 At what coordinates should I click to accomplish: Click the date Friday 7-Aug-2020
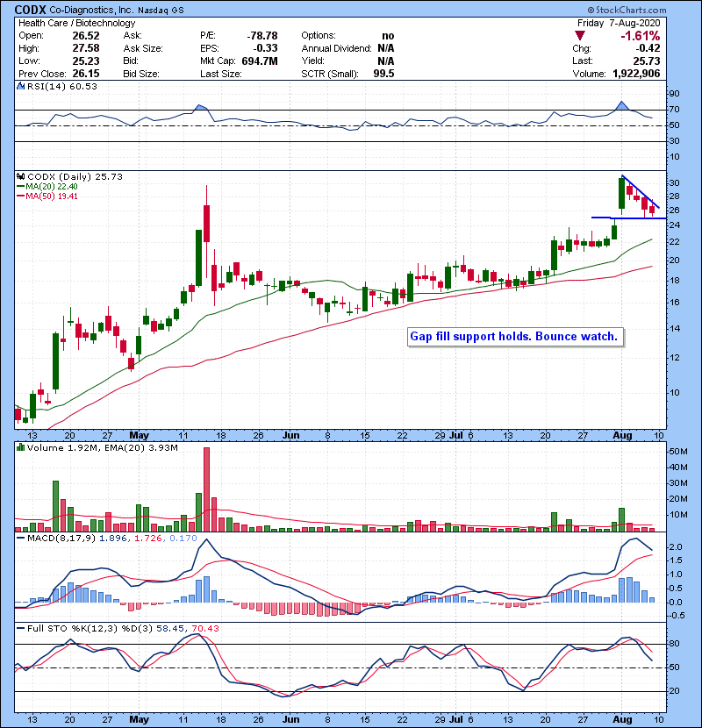[x=619, y=23]
